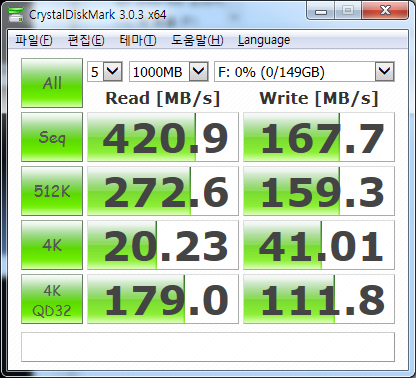Viewport: 416px width, 378px height.
Task: Open the test size dropdown showing 1000MB
Action: click(169, 71)
